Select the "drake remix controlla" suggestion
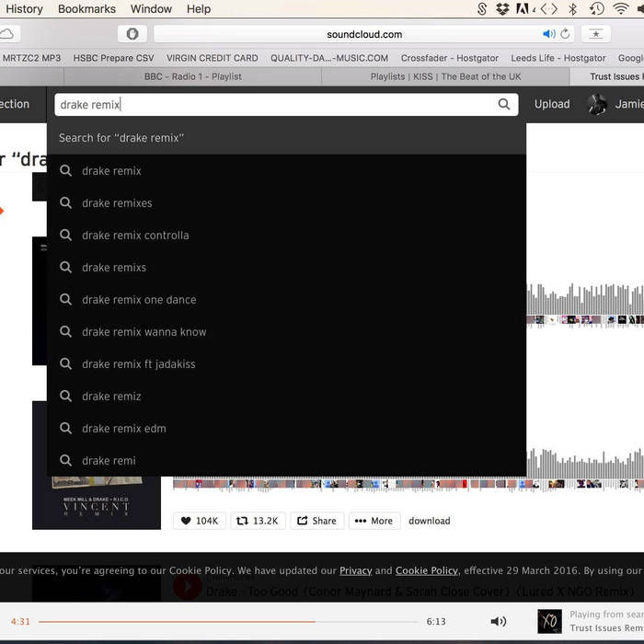The width and height of the screenshot is (644, 644). pyautogui.click(x=135, y=236)
